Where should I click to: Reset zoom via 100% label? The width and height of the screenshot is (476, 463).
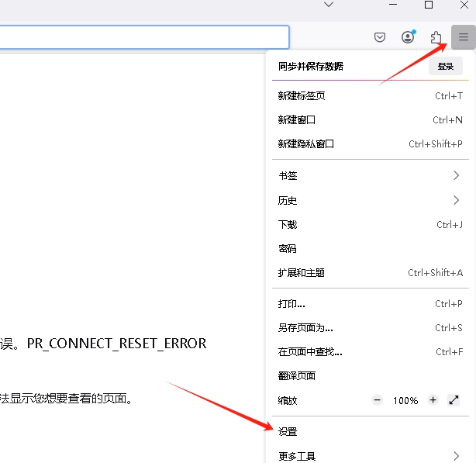[x=405, y=400]
